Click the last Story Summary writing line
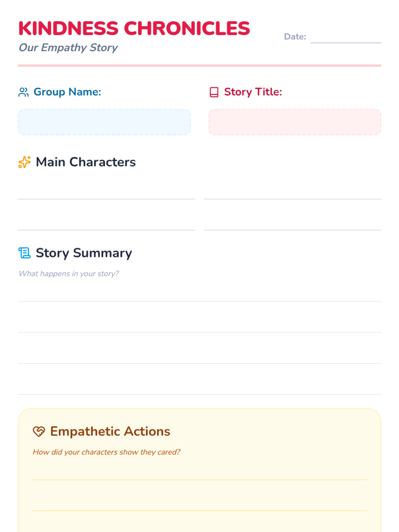Image resolution: width=399 pixels, height=532 pixels. pos(199,386)
